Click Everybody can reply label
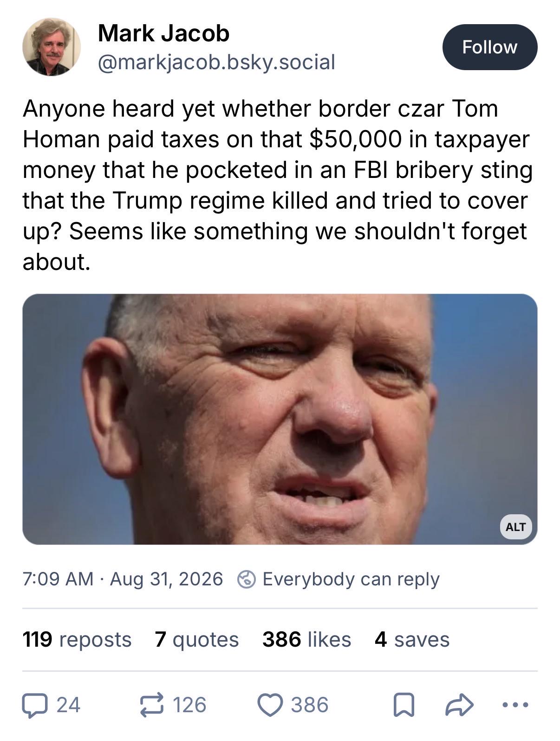This screenshot has height=741, width=560. coord(351,579)
